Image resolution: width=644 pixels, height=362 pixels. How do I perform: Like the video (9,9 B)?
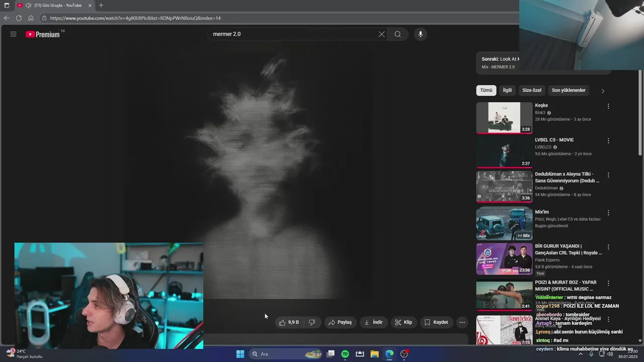(x=289, y=322)
